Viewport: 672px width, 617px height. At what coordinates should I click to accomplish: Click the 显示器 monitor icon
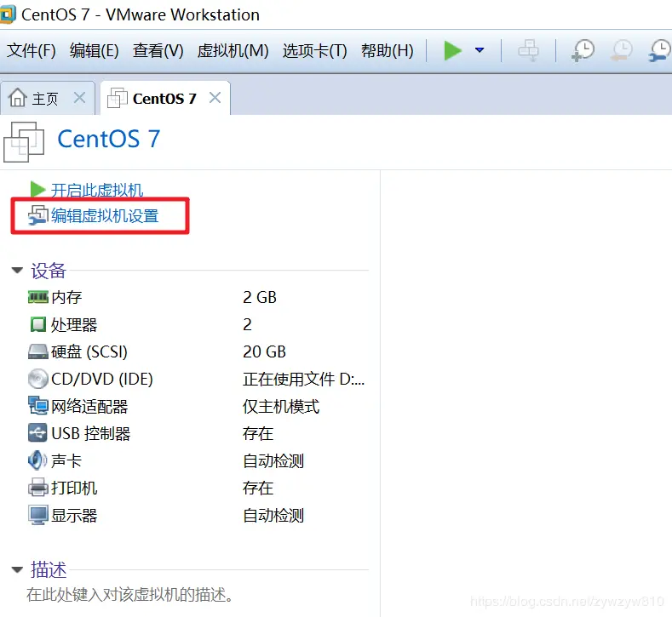(38, 515)
